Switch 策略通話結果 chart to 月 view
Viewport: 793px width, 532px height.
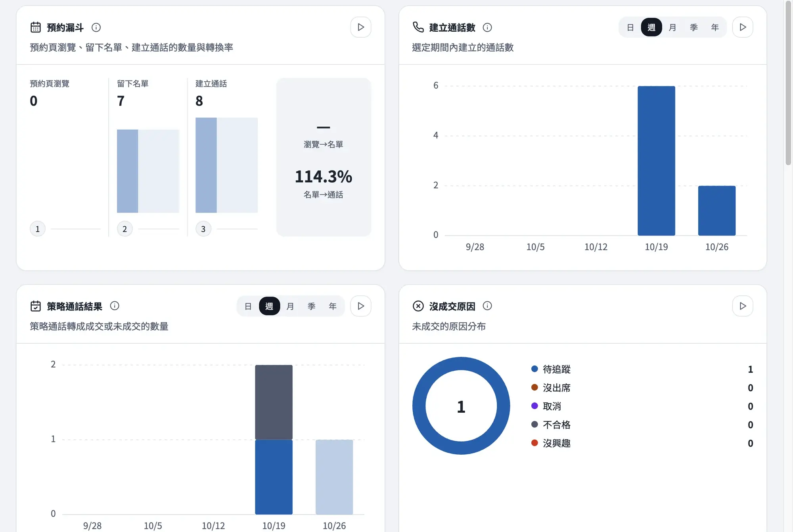290,306
